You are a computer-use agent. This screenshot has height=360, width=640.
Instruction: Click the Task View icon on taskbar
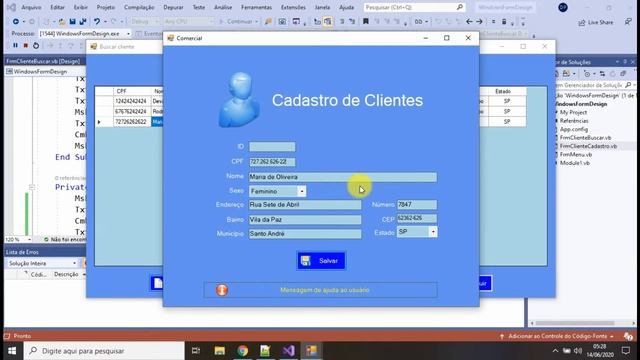(x=196, y=351)
